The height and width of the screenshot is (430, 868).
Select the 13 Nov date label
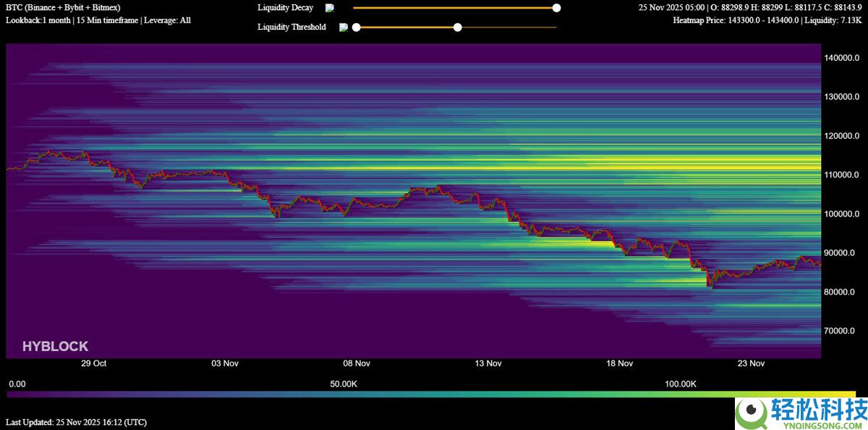point(488,363)
